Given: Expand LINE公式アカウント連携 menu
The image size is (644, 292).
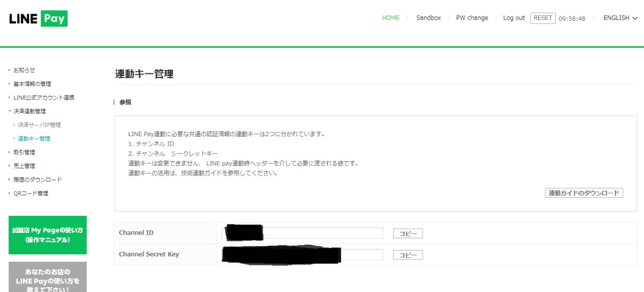Looking at the screenshot, I should [x=44, y=98].
